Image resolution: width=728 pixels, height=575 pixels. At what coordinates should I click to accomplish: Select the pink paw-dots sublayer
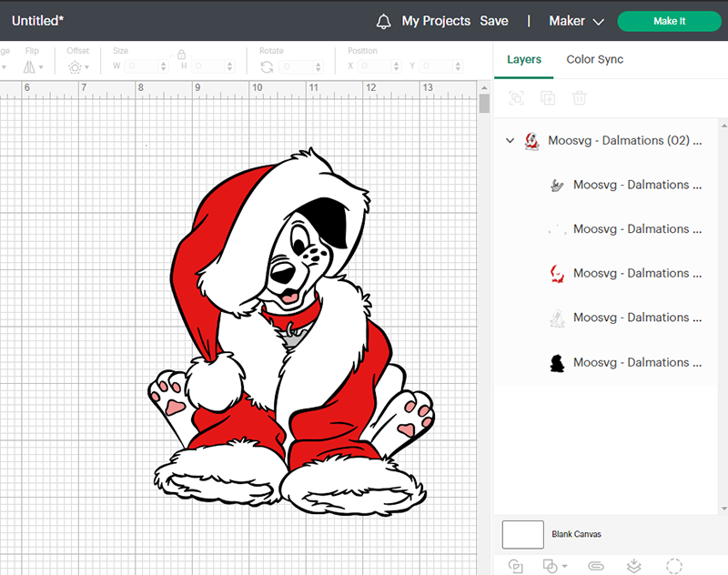coord(606,228)
